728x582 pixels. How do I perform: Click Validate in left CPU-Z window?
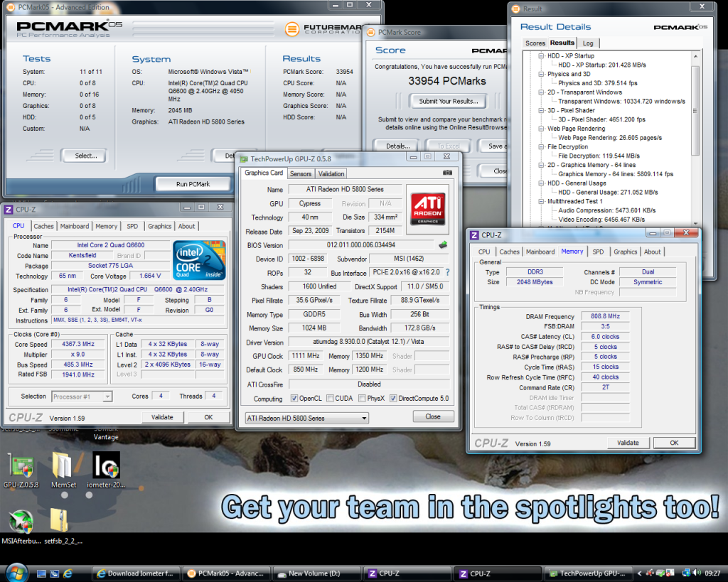point(162,417)
